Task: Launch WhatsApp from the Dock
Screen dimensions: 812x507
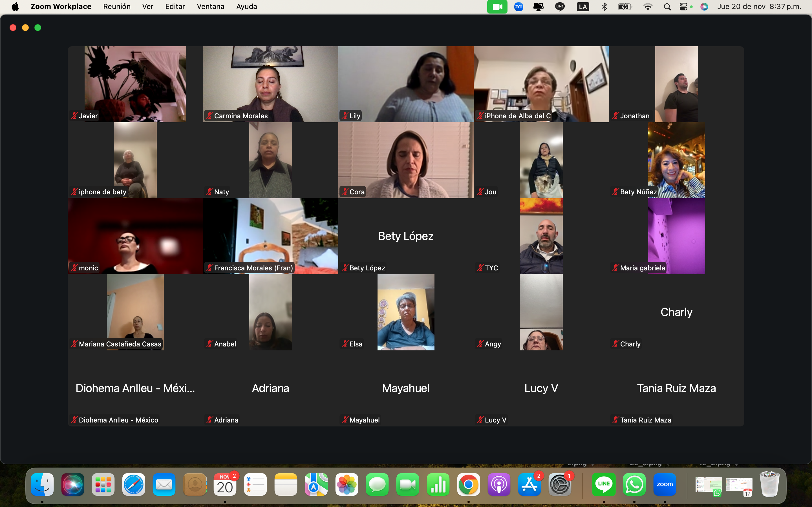Action: point(634,484)
